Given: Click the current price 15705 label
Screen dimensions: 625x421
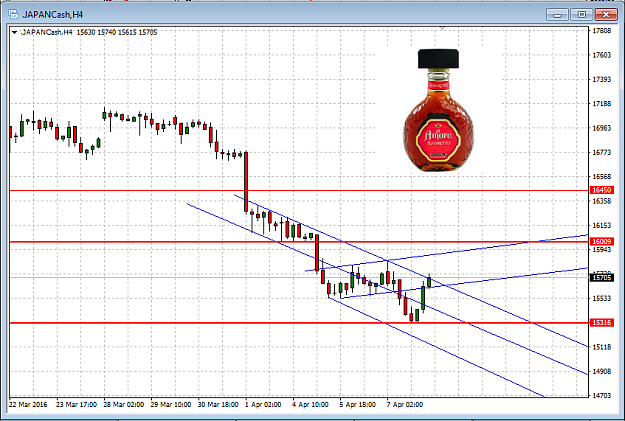Looking at the screenshot, I should click(x=601, y=277).
